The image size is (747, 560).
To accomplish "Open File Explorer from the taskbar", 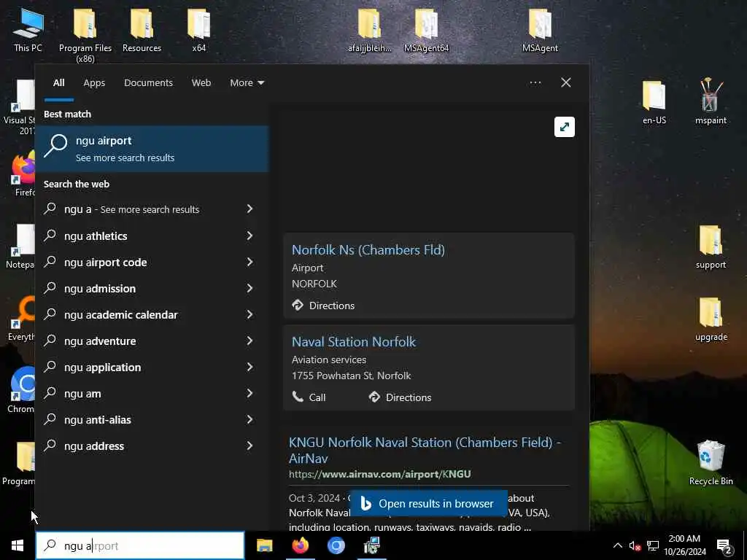I will pos(264,545).
